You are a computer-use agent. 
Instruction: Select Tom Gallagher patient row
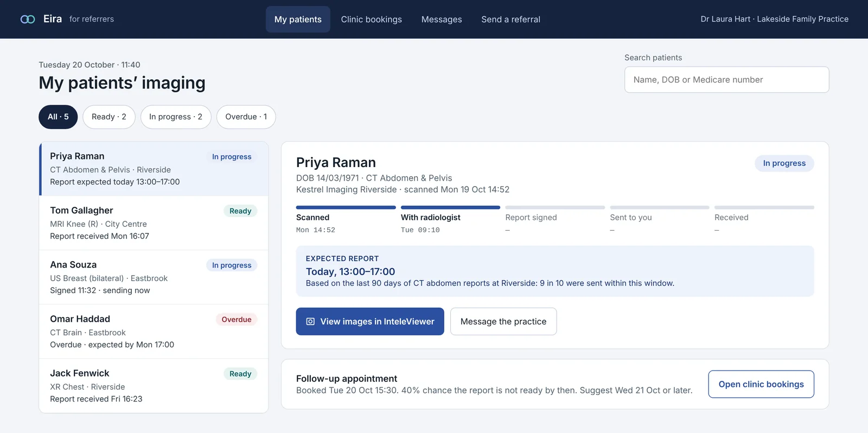pyautogui.click(x=154, y=223)
